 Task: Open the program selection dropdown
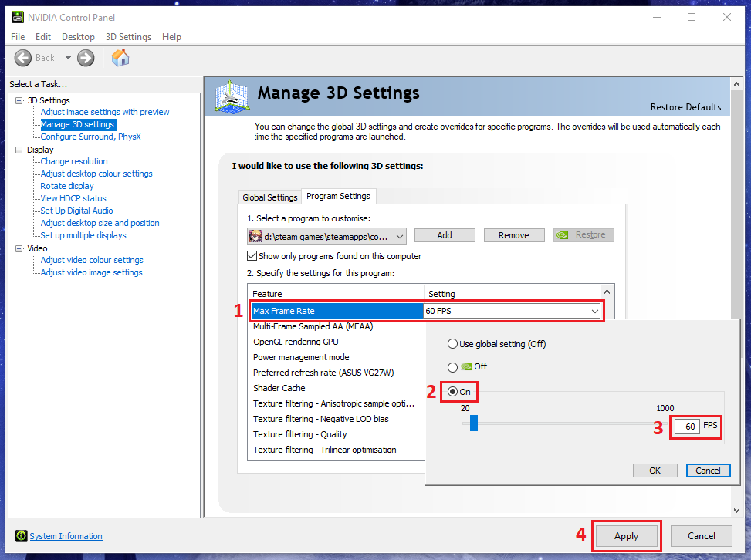coord(399,236)
